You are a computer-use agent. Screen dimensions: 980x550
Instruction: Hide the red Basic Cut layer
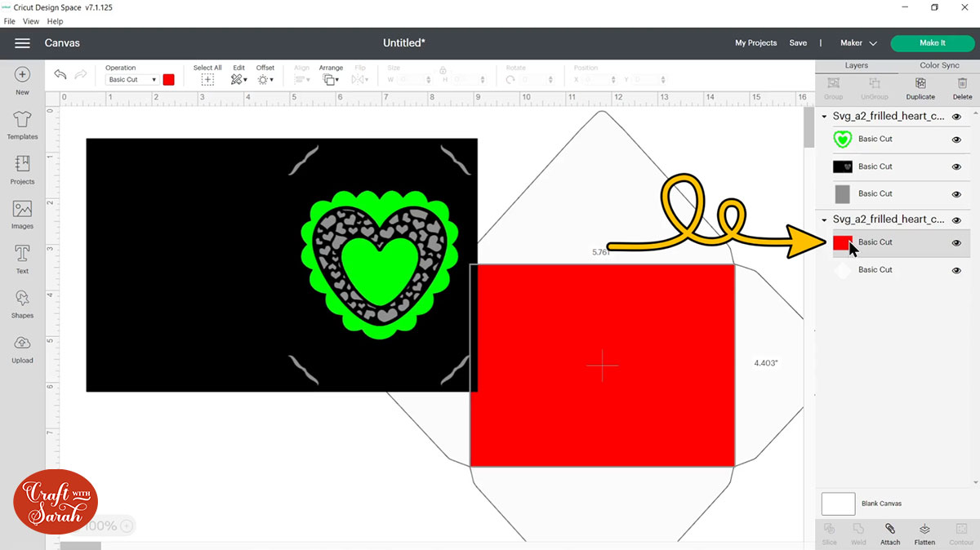point(955,242)
